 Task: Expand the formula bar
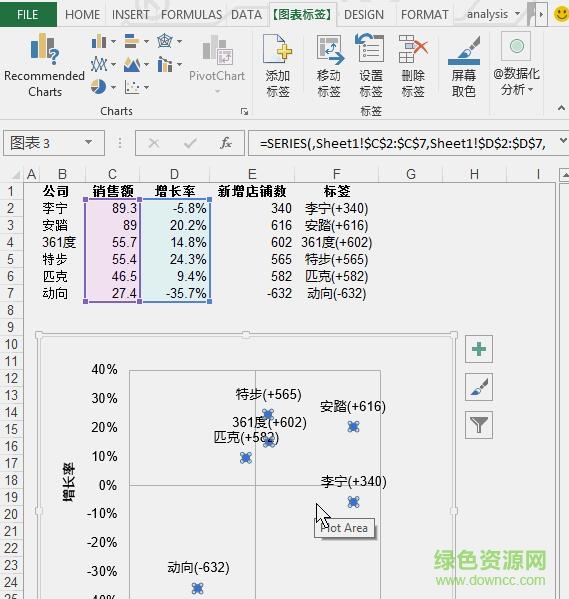pos(563,141)
